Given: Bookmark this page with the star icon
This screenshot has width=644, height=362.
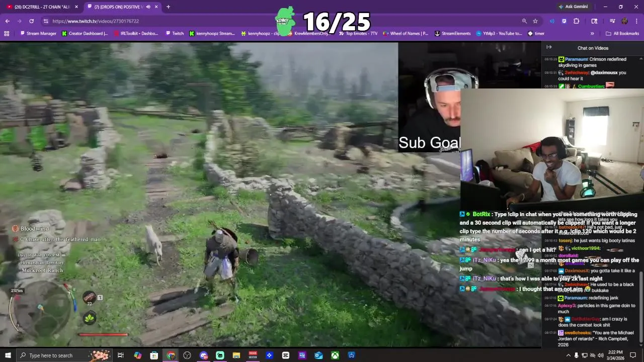Looking at the screenshot, I should [x=535, y=21].
